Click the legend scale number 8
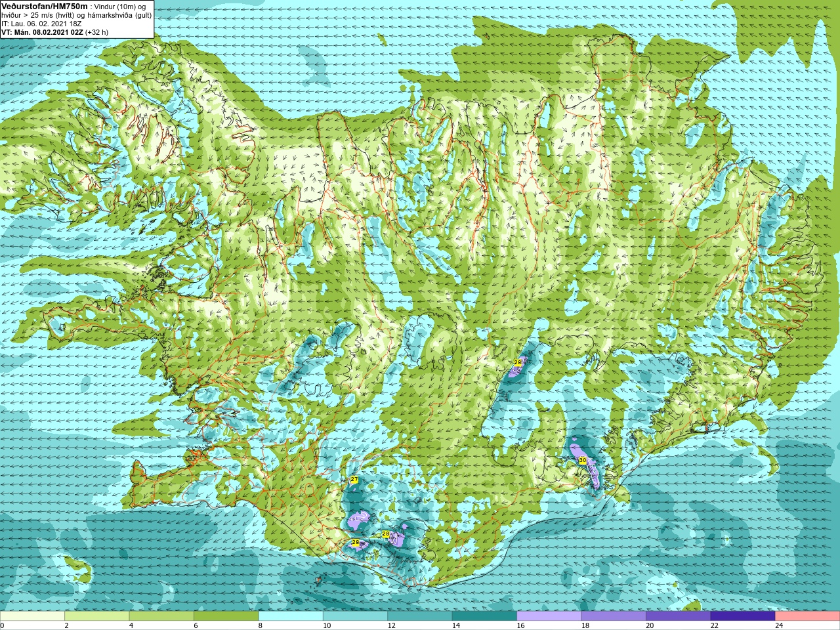The image size is (840, 630). coord(261,625)
